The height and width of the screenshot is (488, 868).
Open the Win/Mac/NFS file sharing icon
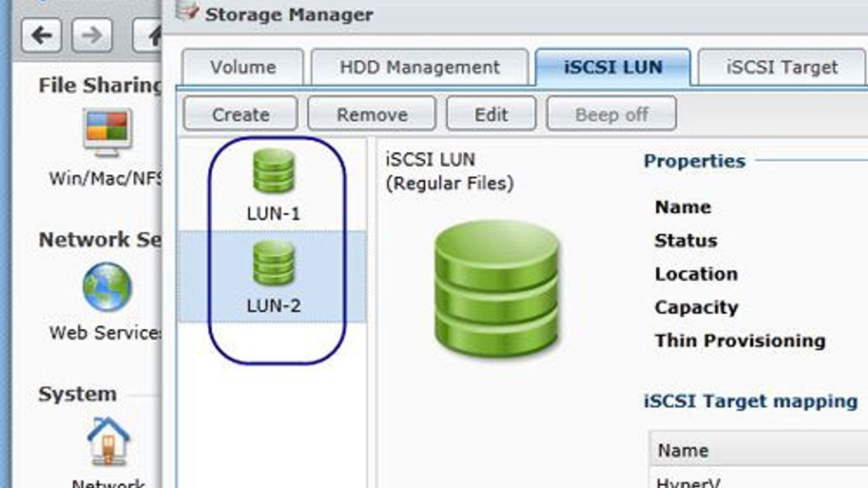(108, 134)
